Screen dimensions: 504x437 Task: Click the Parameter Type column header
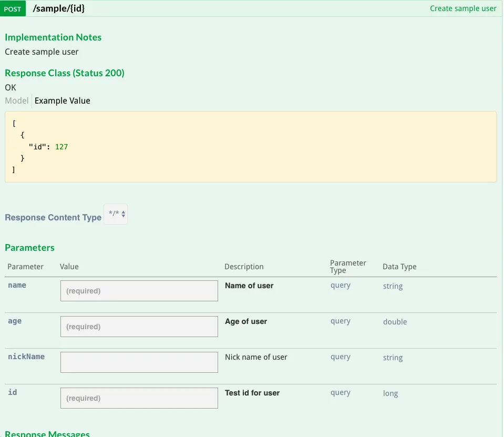tap(348, 267)
